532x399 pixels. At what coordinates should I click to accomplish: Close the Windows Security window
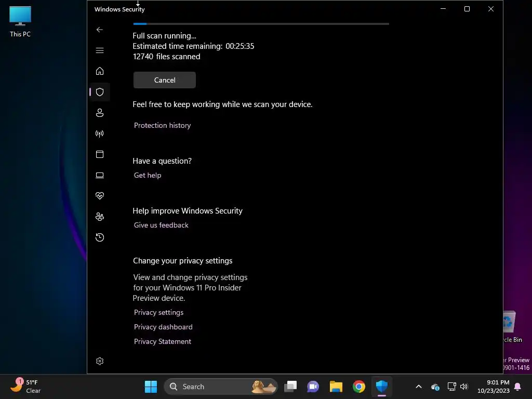click(x=490, y=9)
